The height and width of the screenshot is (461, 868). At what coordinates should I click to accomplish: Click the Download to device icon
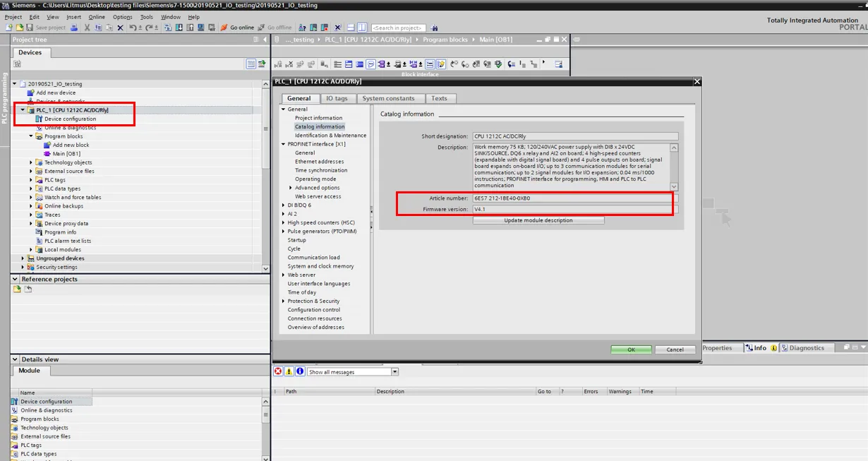coord(179,28)
